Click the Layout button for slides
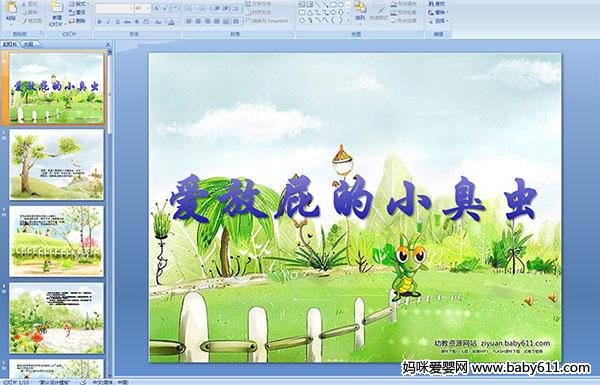The width and height of the screenshot is (600, 385). pos(78,4)
